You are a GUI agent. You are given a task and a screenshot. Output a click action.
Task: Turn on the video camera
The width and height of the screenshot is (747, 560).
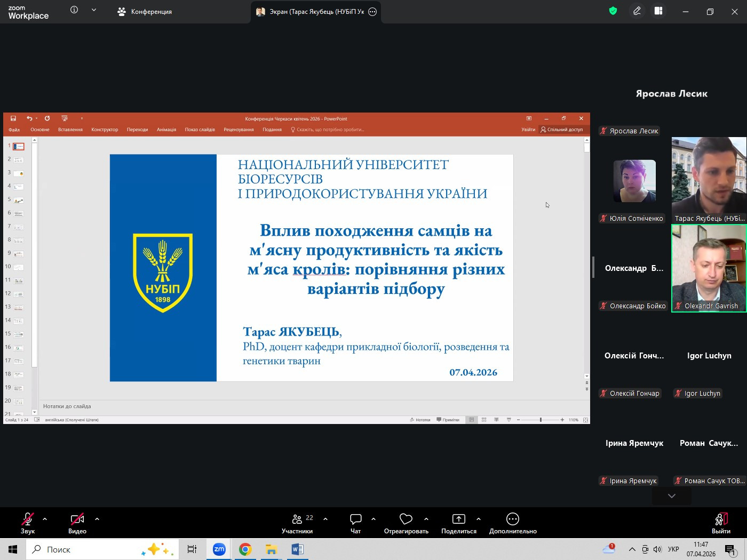click(77, 523)
